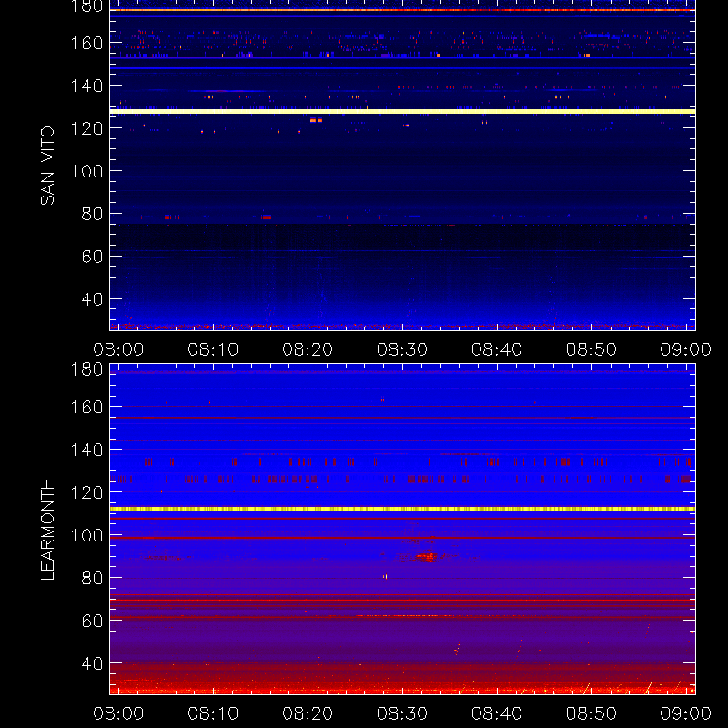Click San Vito panel's 08:30 time label
Image resolution: width=728 pixels, height=728 pixels.
[x=402, y=349]
